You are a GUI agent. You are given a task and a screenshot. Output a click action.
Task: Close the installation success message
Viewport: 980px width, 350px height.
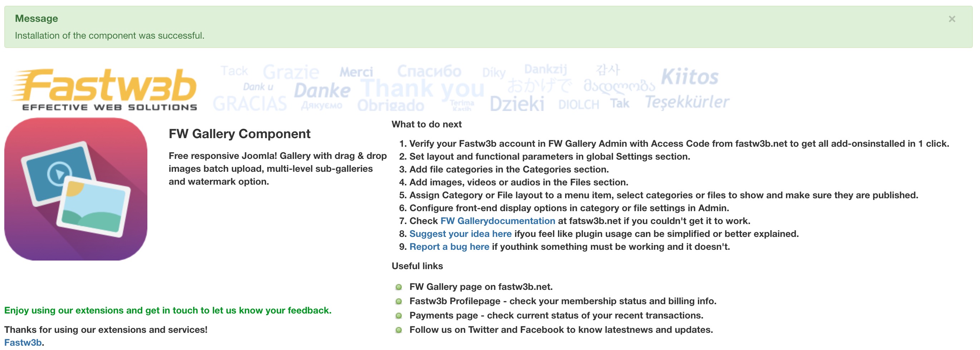point(951,19)
